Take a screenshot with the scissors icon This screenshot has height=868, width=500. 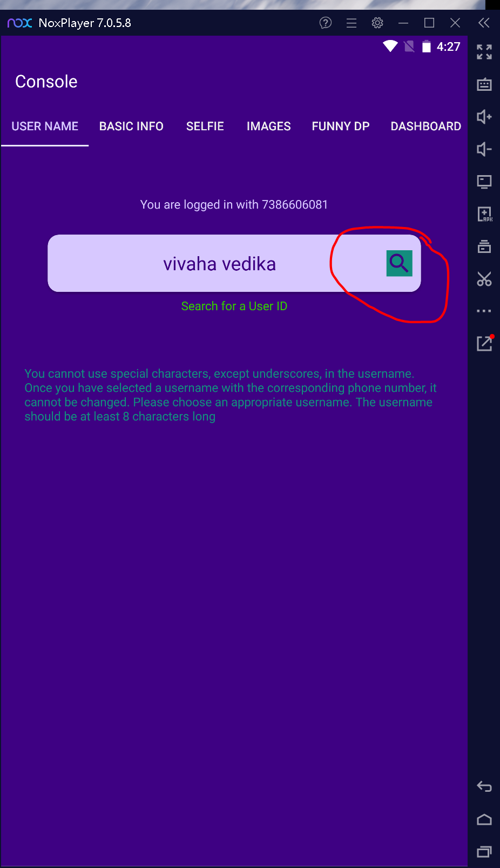(484, 279)
